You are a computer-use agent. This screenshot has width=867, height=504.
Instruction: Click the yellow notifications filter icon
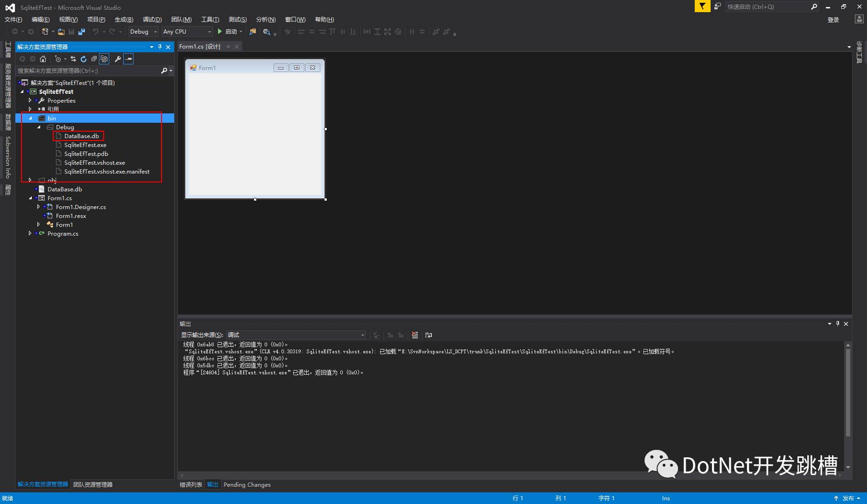click(x=702, y=6)
